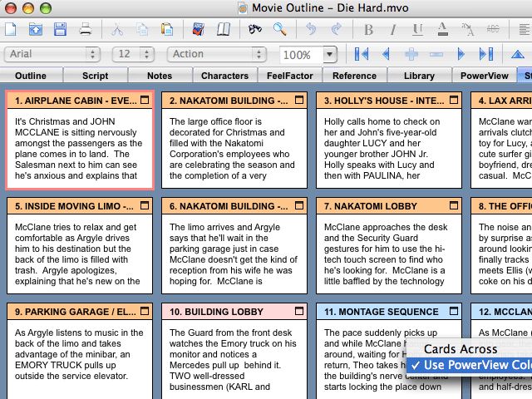
Task: Select the Nakatomi Lobby card title
Action: click(x=371, y=206)
